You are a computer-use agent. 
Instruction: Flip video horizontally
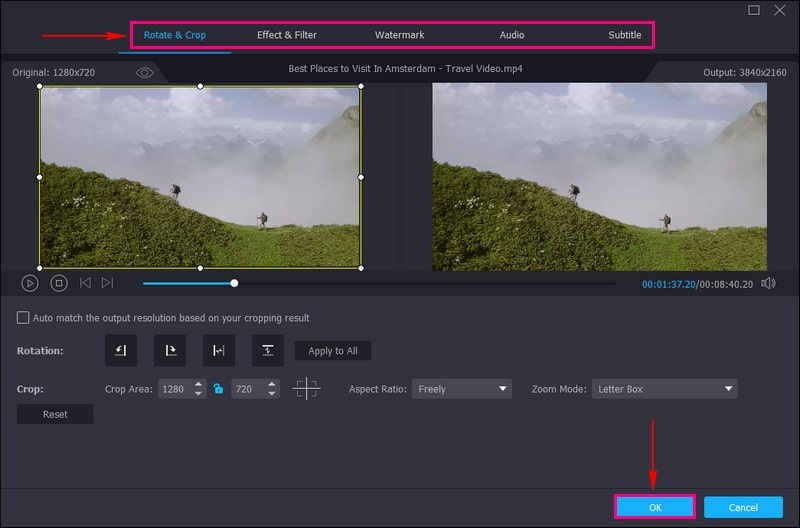point(219,350)
